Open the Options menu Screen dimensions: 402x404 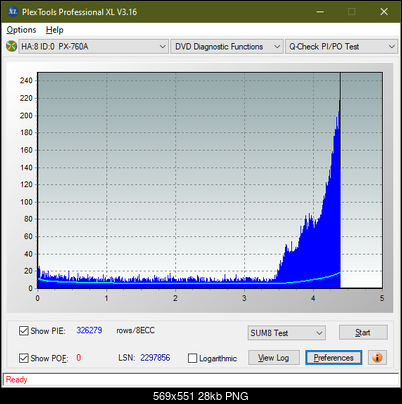[21, 30]
